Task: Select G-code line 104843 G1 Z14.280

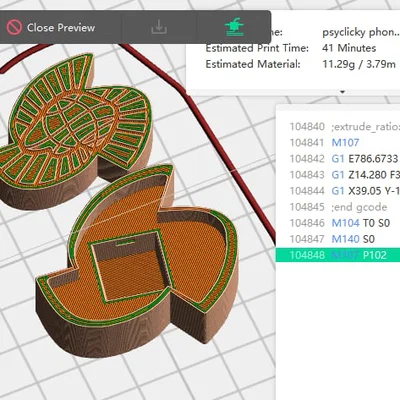Action: (338, 175)
